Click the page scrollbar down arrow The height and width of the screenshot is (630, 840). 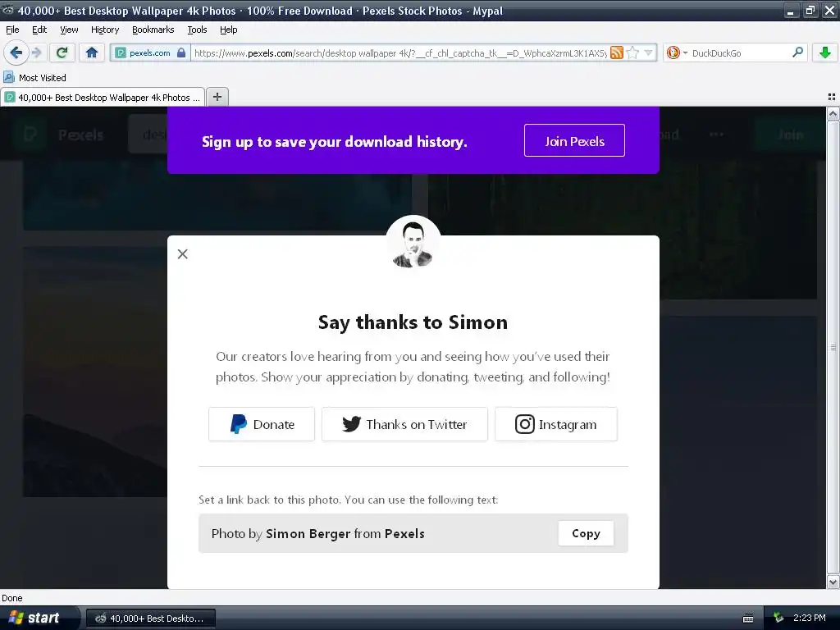pyautogui.click(x=833, y=582)
